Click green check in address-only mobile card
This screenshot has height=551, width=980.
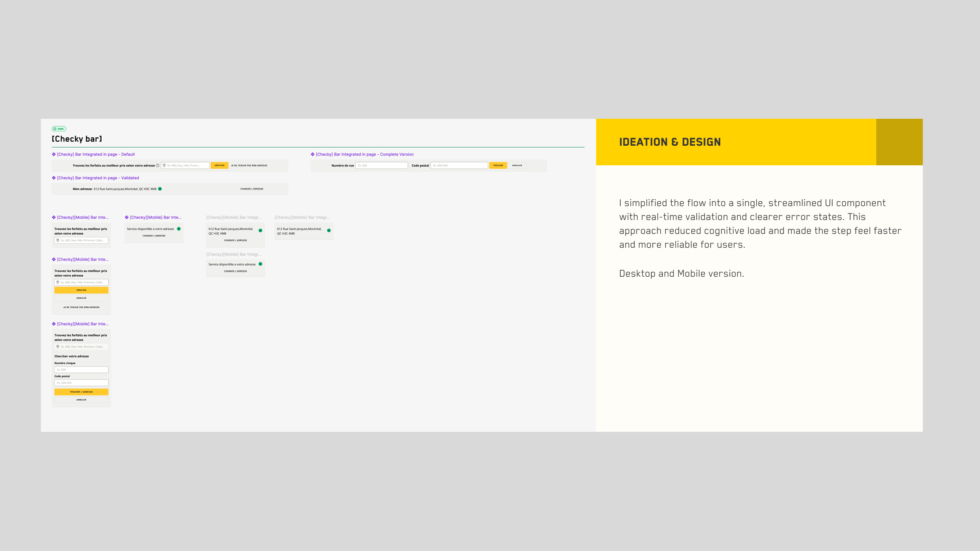329,231
